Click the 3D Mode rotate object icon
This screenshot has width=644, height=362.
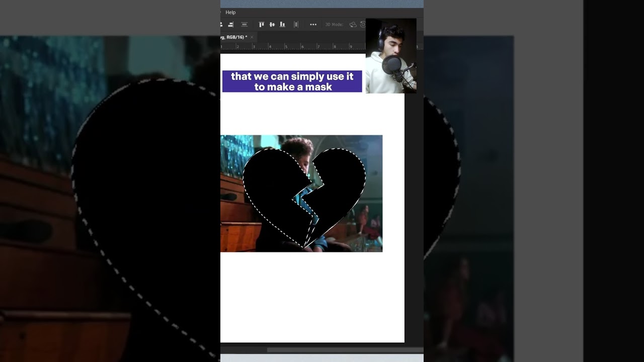coord(353,25)
